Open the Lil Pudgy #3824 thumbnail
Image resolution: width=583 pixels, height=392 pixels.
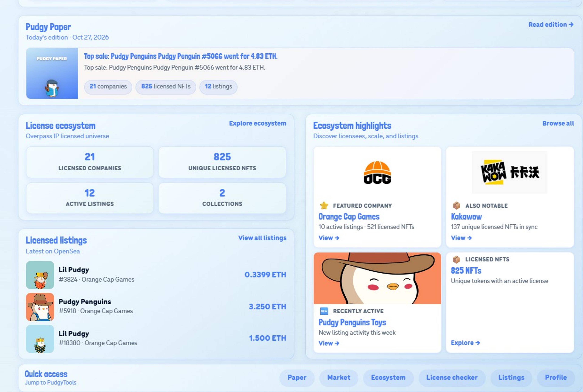tap(40, 275)
